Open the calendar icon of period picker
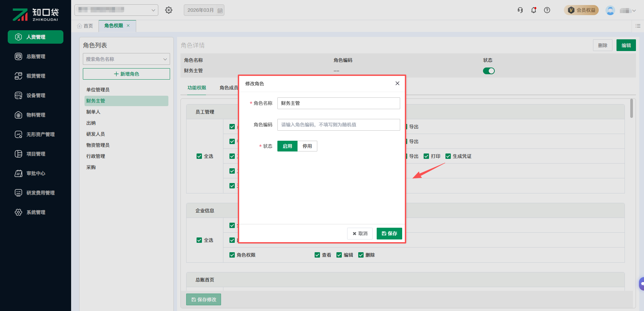Image resolution: width=644 pixels, height=311 pixels. click(x=220, y=10)
